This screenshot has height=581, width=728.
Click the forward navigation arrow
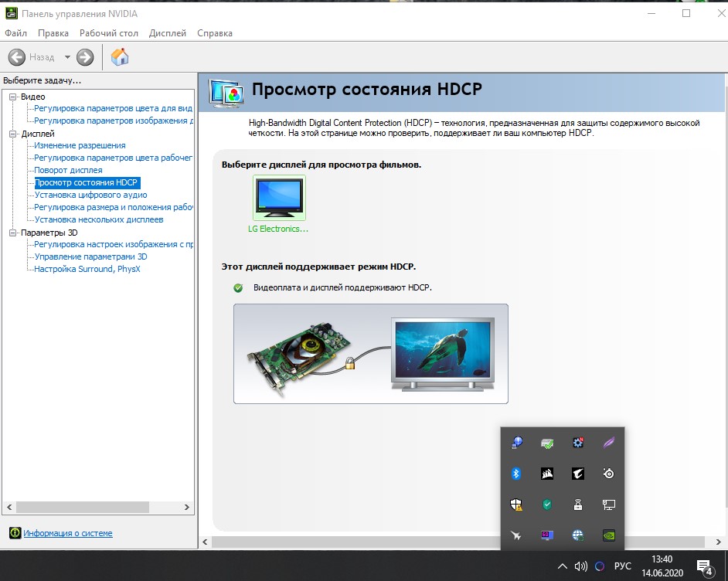(x=85, y=57)
